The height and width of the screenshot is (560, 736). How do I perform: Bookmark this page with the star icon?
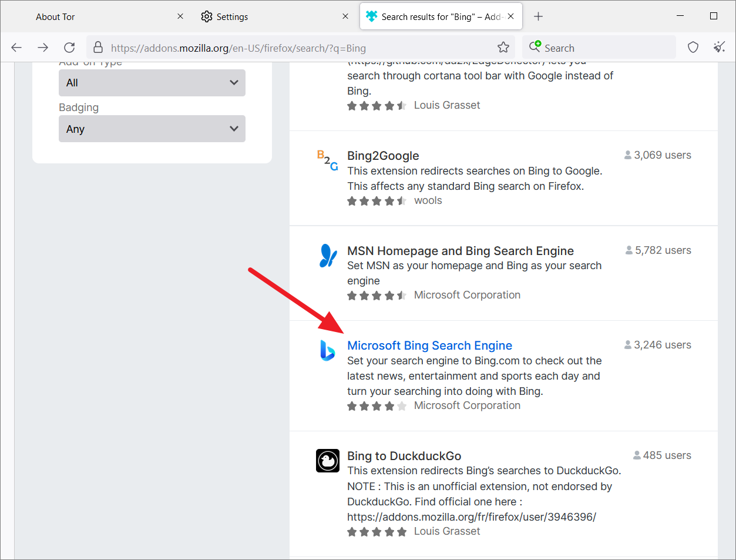503,48
